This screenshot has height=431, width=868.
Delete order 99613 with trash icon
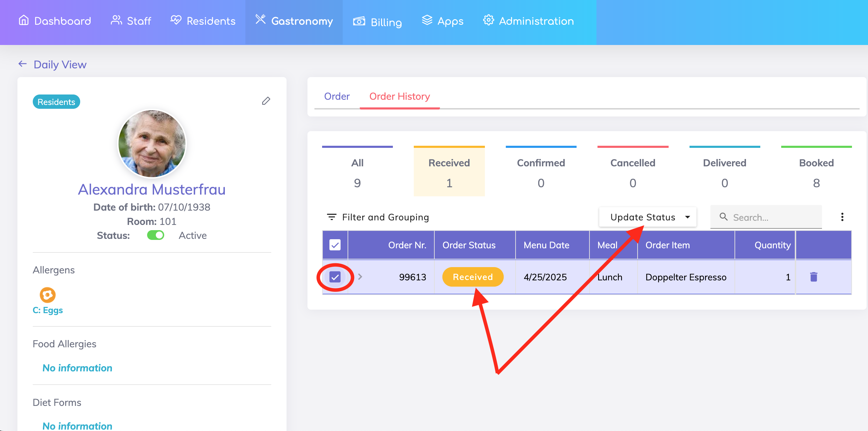814,277
